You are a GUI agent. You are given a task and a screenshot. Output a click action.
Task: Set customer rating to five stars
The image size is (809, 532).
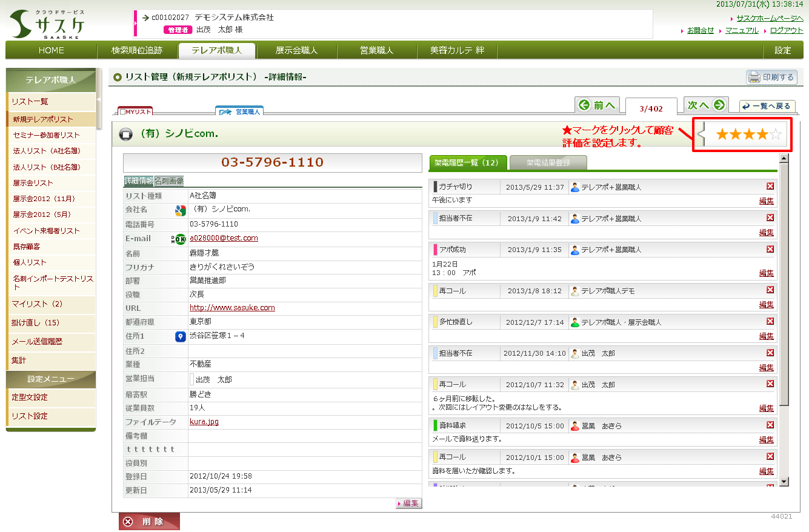point(776,135)
